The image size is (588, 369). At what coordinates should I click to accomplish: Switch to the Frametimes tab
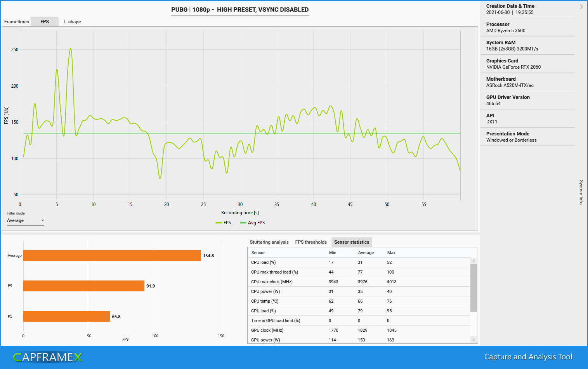coord(17,22)
